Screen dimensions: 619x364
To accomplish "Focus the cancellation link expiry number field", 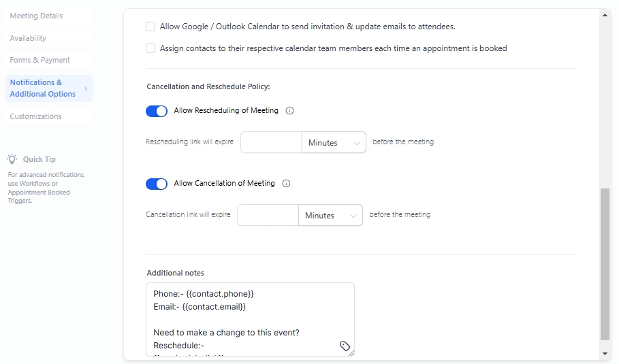I will click(x=268, y=216).
